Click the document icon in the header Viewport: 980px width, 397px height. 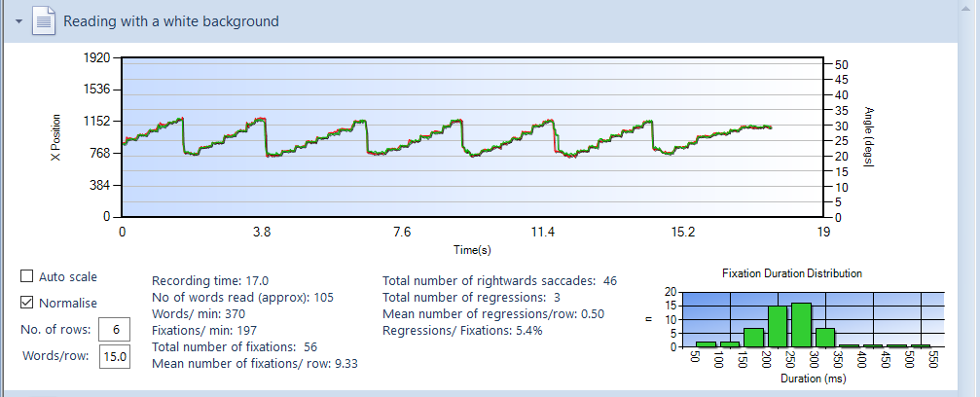point(45,20)
